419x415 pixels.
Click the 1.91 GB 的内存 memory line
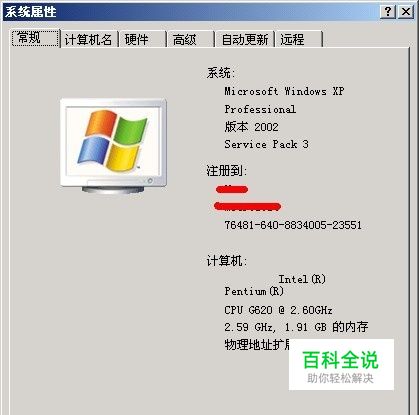click(326, 327)
